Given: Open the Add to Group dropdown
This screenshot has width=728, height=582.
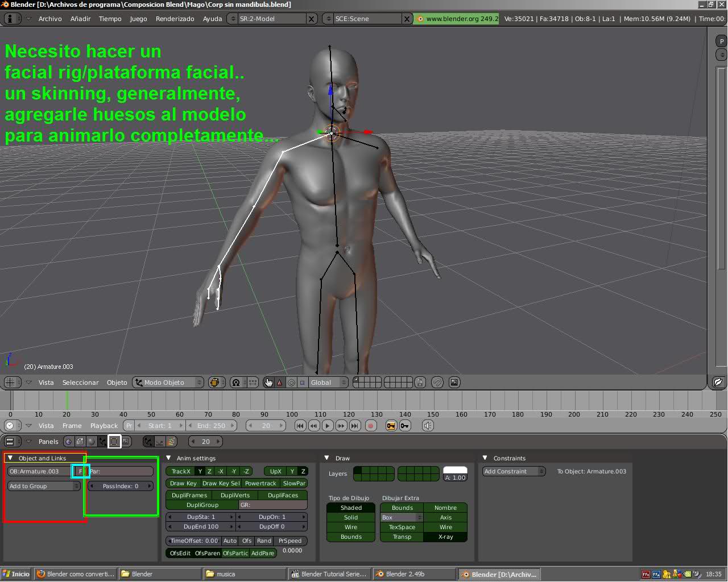Looking at the screenshot, I should pyautogui.click(x=44, y=486).
